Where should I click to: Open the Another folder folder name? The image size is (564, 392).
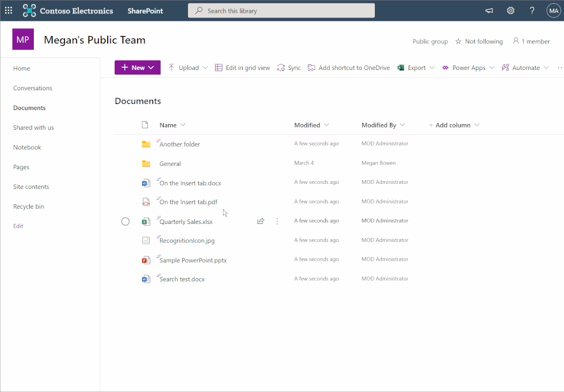(x=180, y=144)
